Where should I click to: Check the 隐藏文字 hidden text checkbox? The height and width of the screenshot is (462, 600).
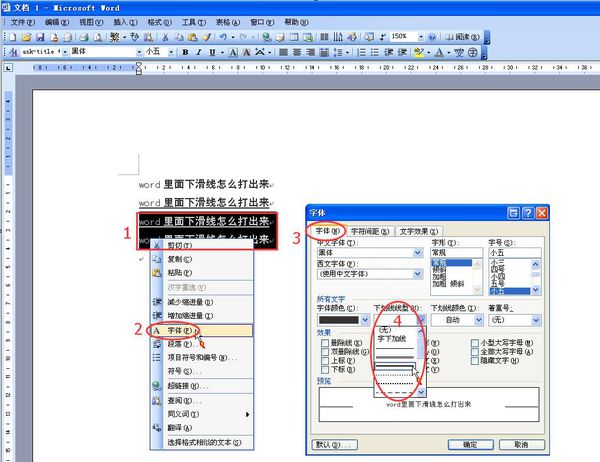(x=475, y=361)
